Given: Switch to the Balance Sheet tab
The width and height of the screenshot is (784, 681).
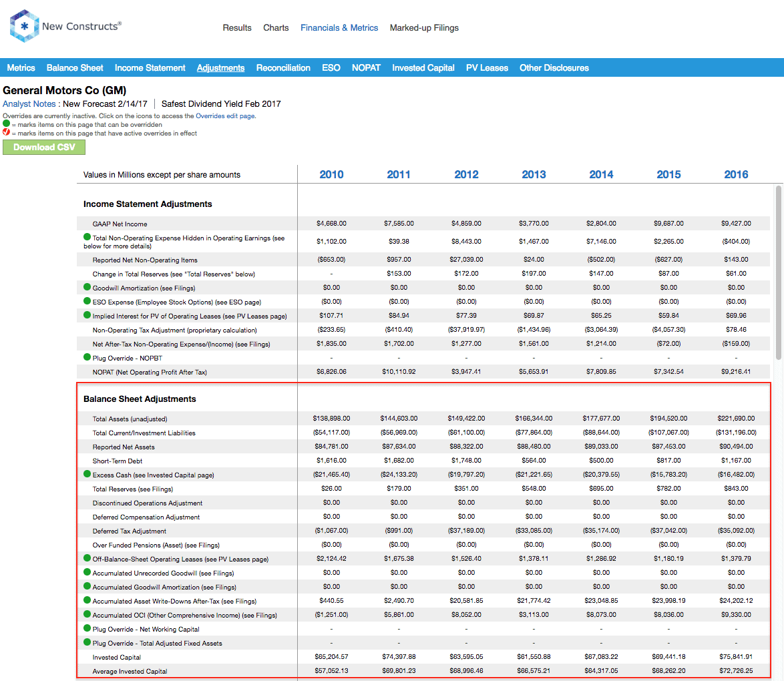Looking at the screenshot, I should pyautogui.click(x=75, y=68).
